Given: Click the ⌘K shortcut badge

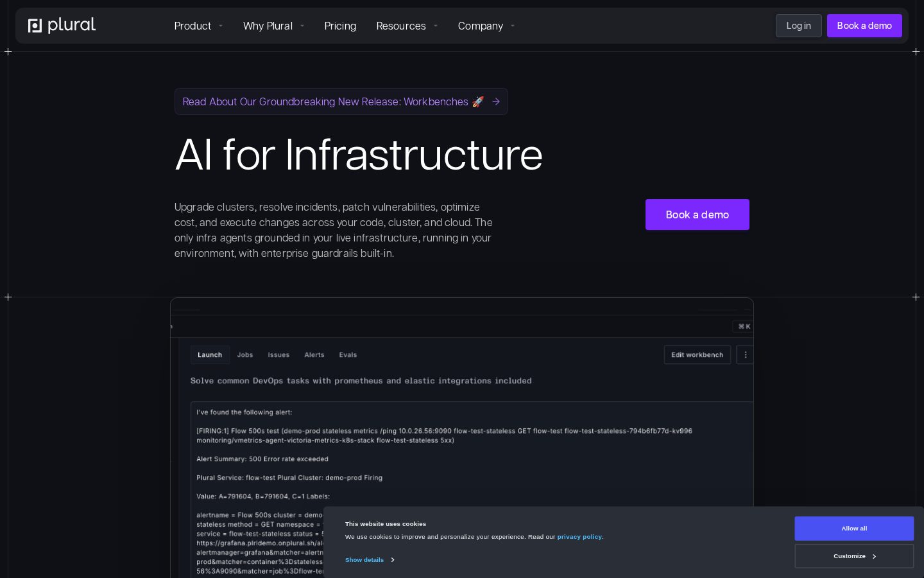Looking at the screenshot, I should pos(744,326).
